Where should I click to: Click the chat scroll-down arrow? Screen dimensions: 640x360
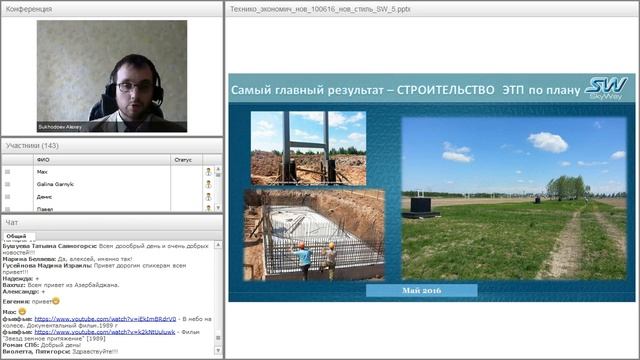[218, 351]
